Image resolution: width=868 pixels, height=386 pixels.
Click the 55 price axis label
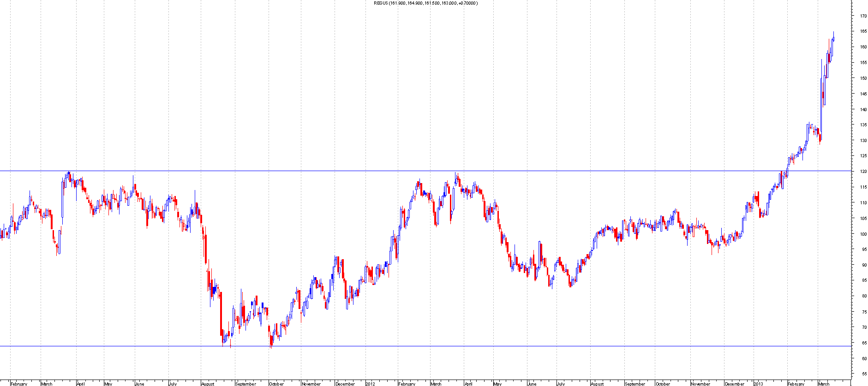[862, 374]
